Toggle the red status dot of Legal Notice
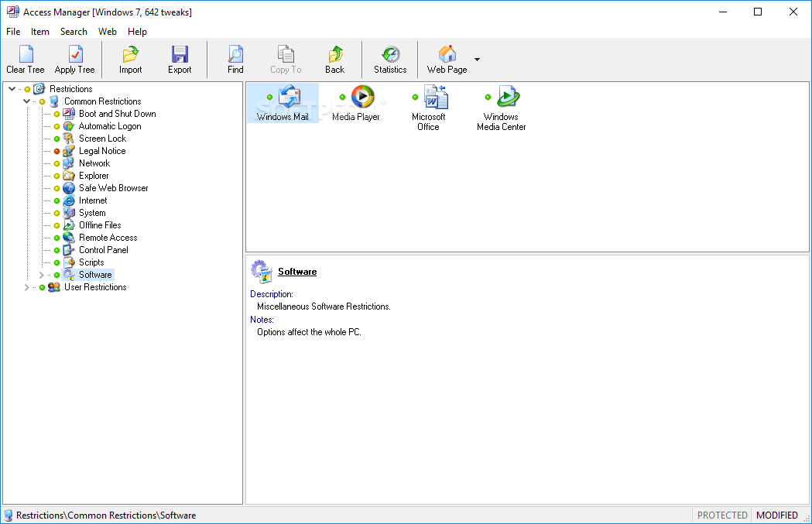 (57, 151)
